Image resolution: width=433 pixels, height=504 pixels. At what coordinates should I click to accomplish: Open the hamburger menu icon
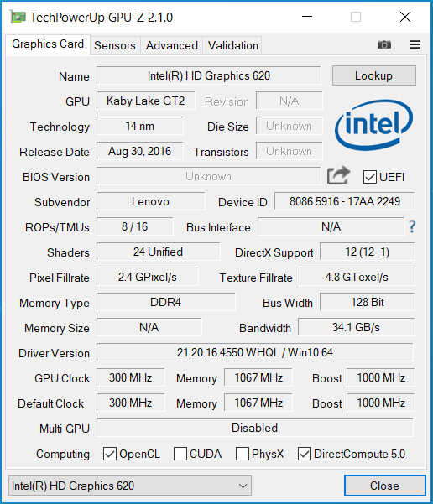click(x=415, y=44)
